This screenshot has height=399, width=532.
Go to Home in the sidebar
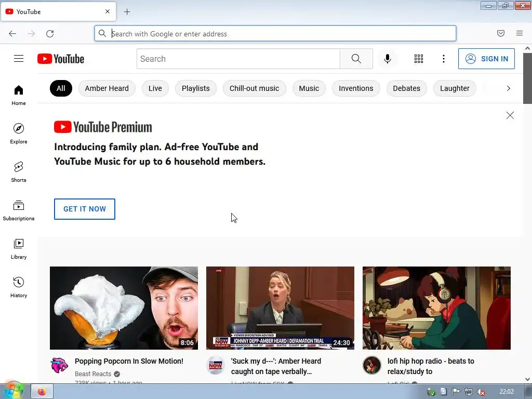19,96
